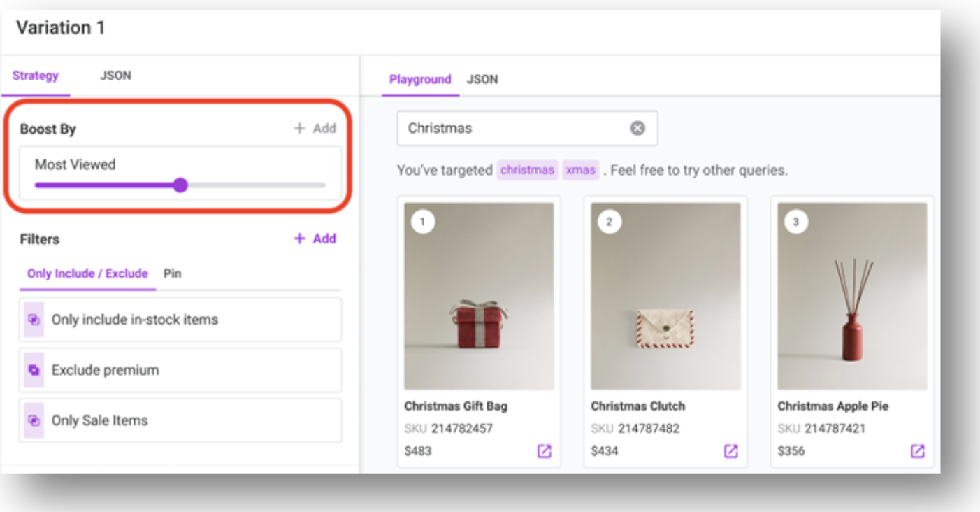The image size is (980, 512).
Task: Open the JSON tab beside Playground
Action: pos(482,80)
